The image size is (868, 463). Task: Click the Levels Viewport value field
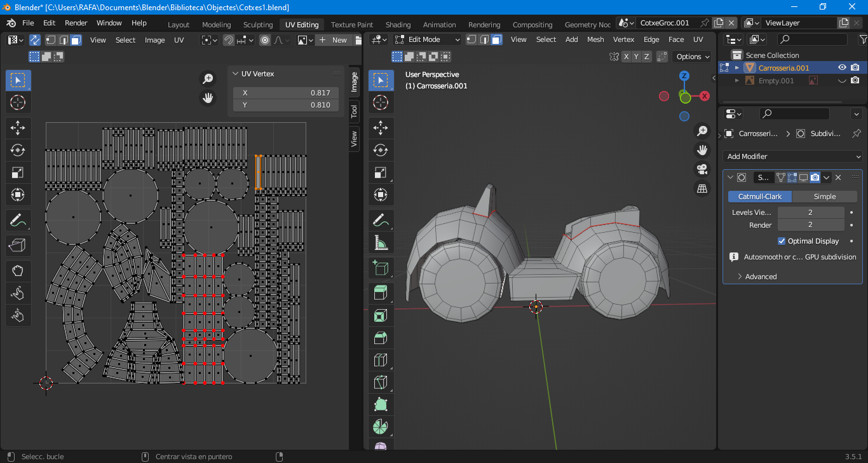tap(810, 212)
